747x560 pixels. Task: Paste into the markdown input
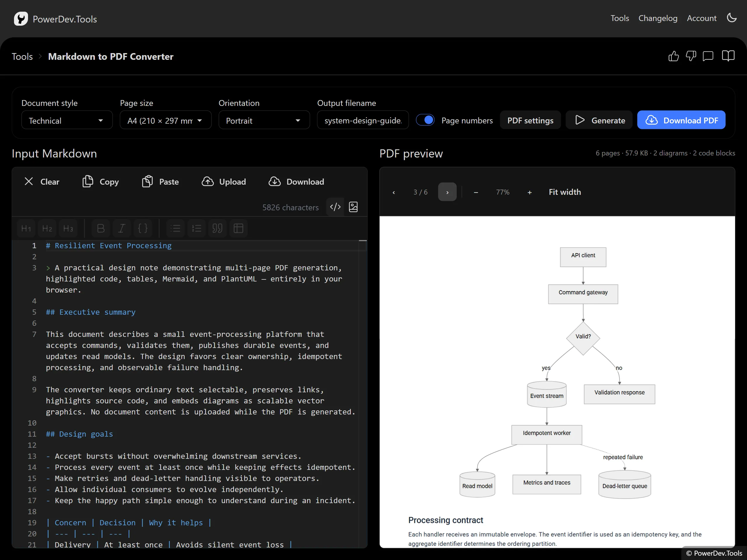coord(160,182)
